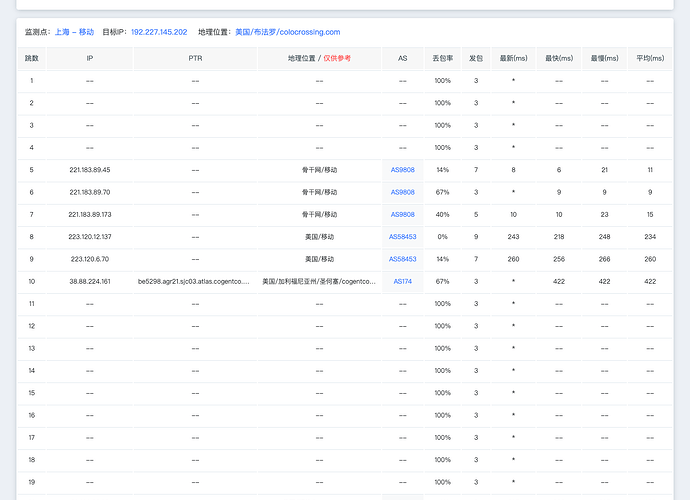The image size is (690, 500).
Task: Click 67% packet loss in hop 10 row
Action: pyautogui.click(x=443, y=282)
